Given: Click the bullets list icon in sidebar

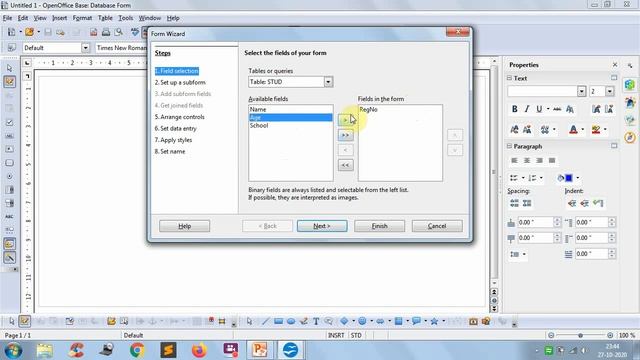Looking at the screenshot, I should [514, 178].
